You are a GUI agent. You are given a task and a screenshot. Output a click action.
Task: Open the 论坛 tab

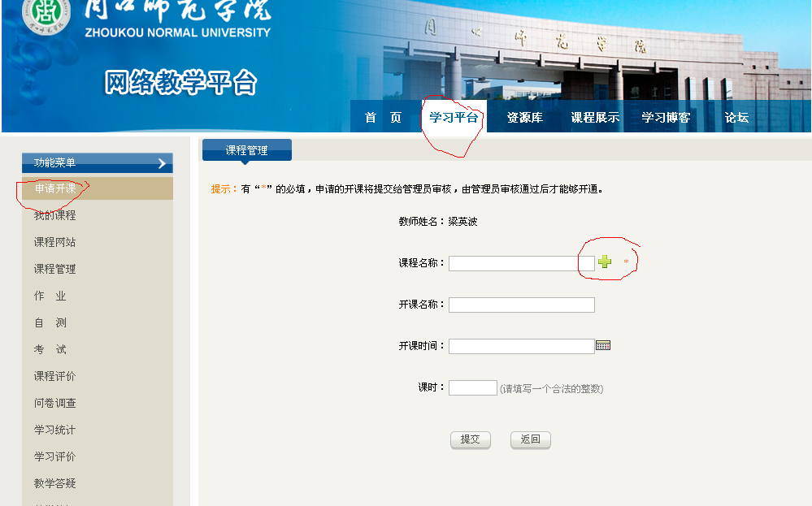(x=736, y=118)
